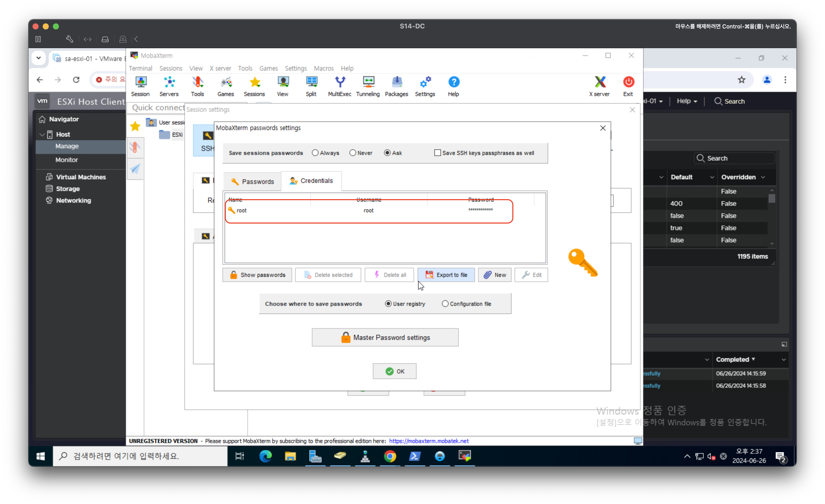Collapse the Host tree in Navigator
Screen dimensions: 825x504
(42, 134)
